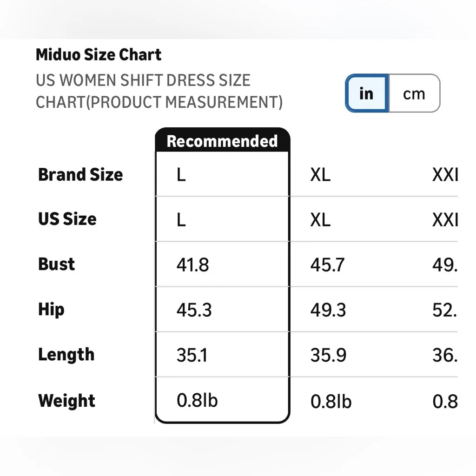The width and height of the screenshot is (476, 476).
Task: Select the Hip row label
Action: click(50, 309)
